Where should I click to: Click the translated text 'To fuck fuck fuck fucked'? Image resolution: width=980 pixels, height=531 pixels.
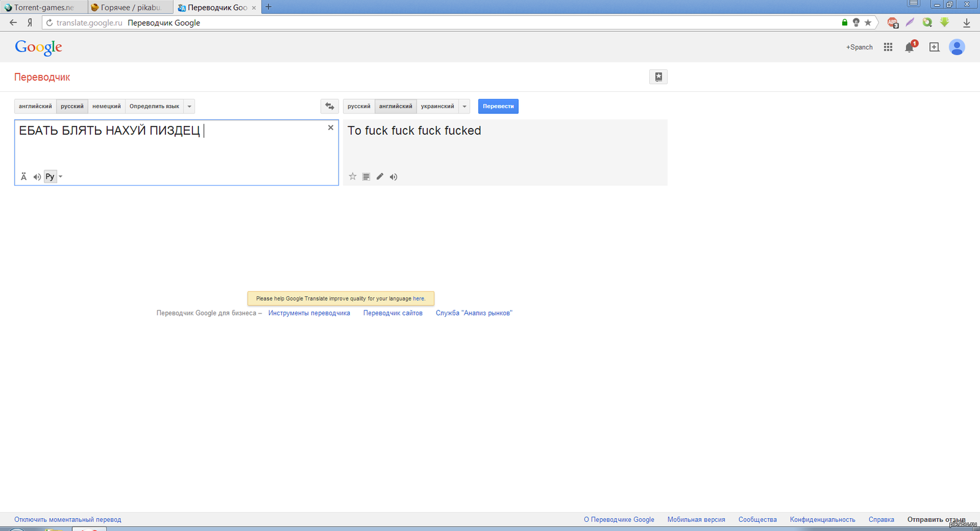click(x=415, y=130)
